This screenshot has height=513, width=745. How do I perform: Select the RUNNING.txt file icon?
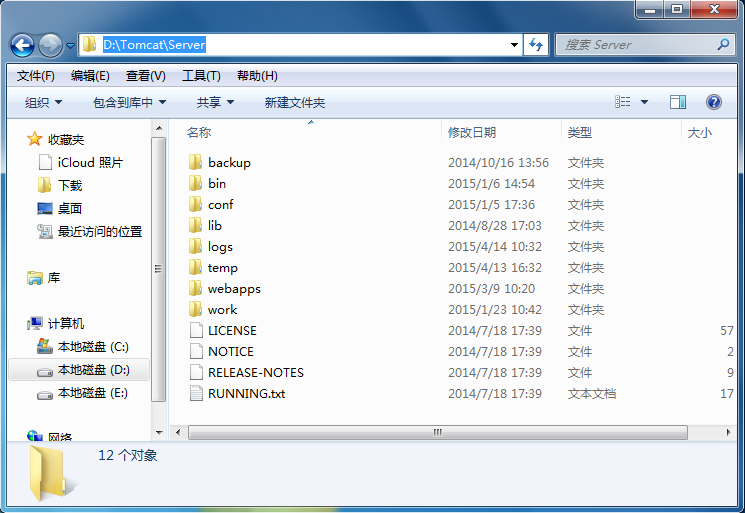[x=196, y=393]
